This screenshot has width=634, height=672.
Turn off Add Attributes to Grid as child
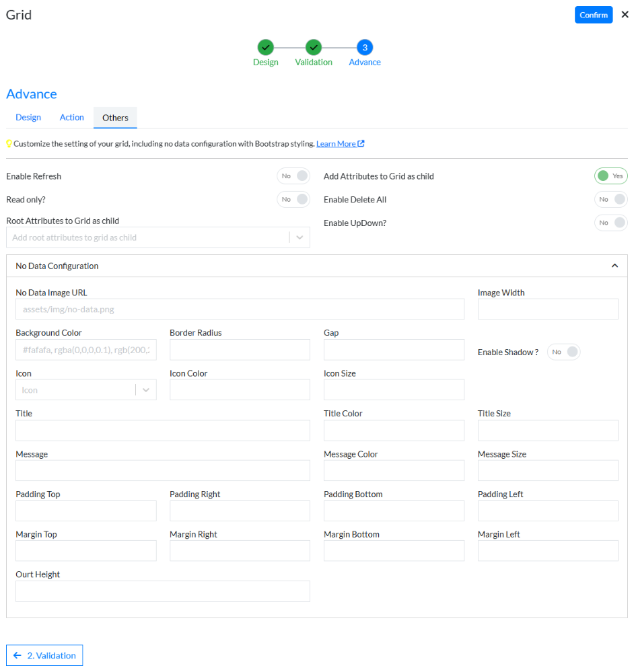610,176
